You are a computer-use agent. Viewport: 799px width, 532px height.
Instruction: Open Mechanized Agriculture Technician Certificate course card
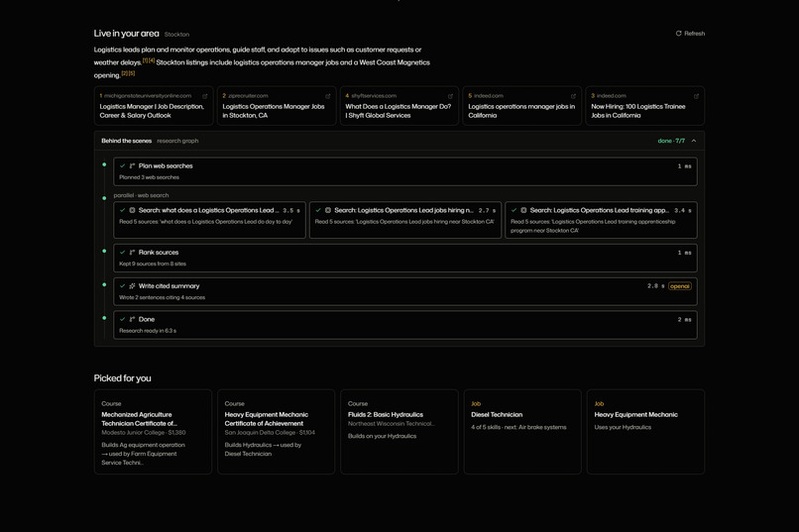(x=153, y=432)
